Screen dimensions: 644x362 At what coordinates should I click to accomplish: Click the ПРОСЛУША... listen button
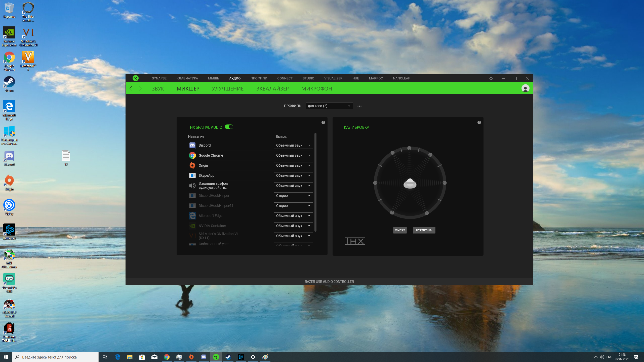point(424,230)
